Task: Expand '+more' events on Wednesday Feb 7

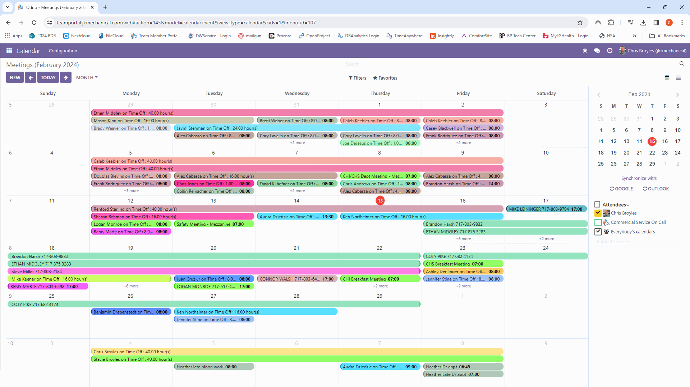Action: point(297,191)
